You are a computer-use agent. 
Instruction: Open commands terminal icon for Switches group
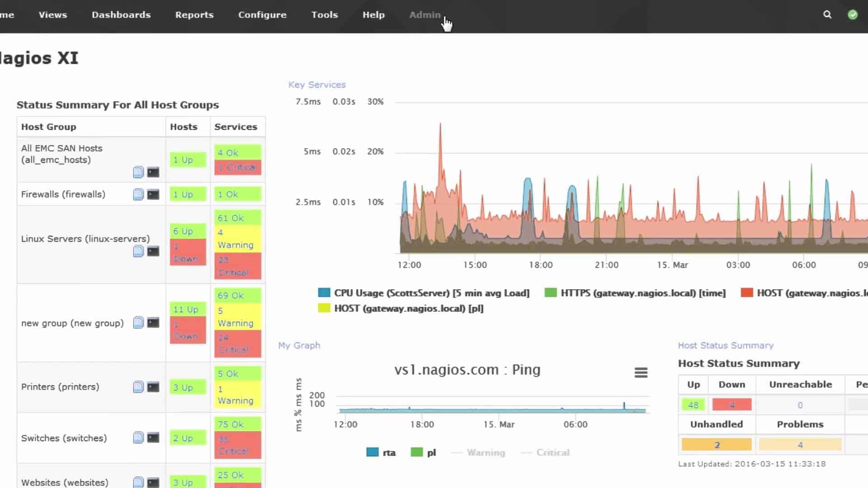(x=153, y=437)
